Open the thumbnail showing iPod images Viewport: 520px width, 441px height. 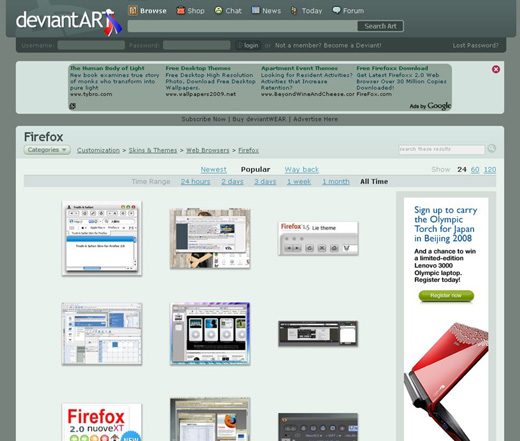[210, 334]
